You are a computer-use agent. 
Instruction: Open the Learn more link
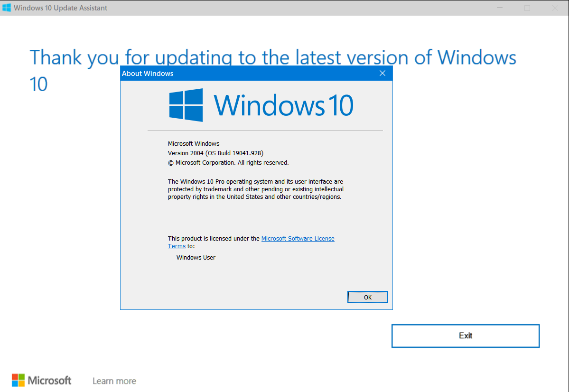[x=114, y=381]
